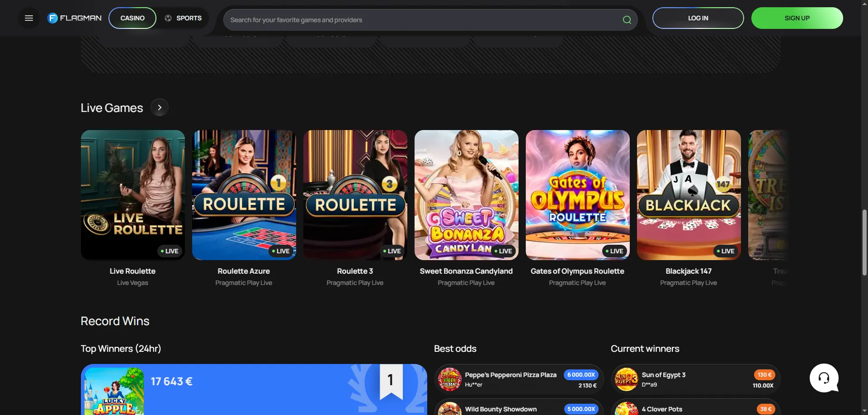Open the Roulette Azure game thumbnail
This screenshot has height=415, width=868.
click(244, 195)
